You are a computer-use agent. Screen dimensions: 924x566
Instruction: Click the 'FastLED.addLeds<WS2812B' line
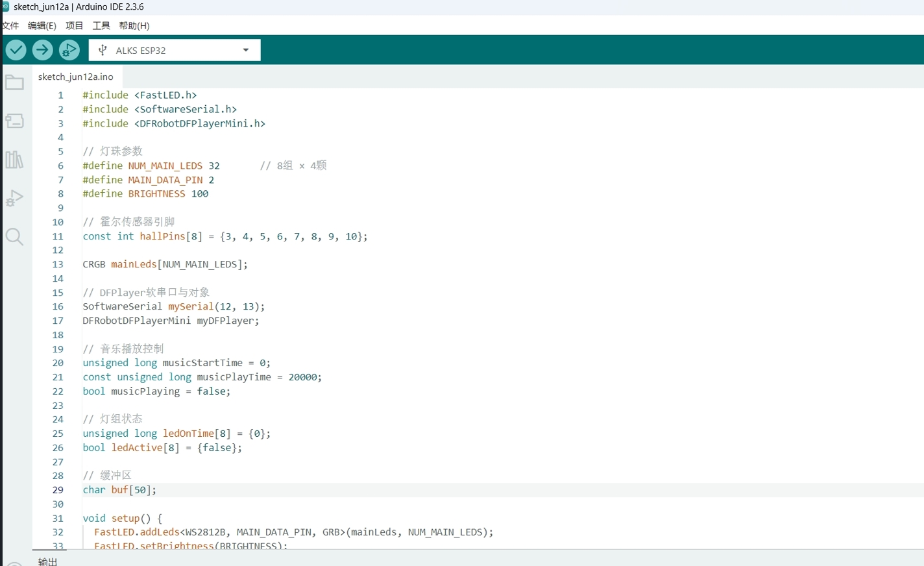(293, 532)
